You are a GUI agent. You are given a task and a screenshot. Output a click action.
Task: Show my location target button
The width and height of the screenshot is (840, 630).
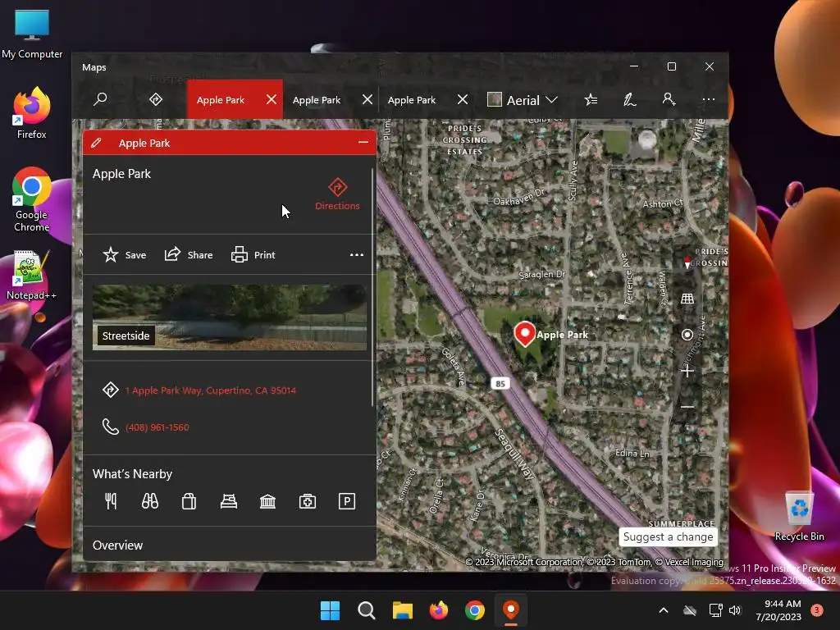(687, 335)
